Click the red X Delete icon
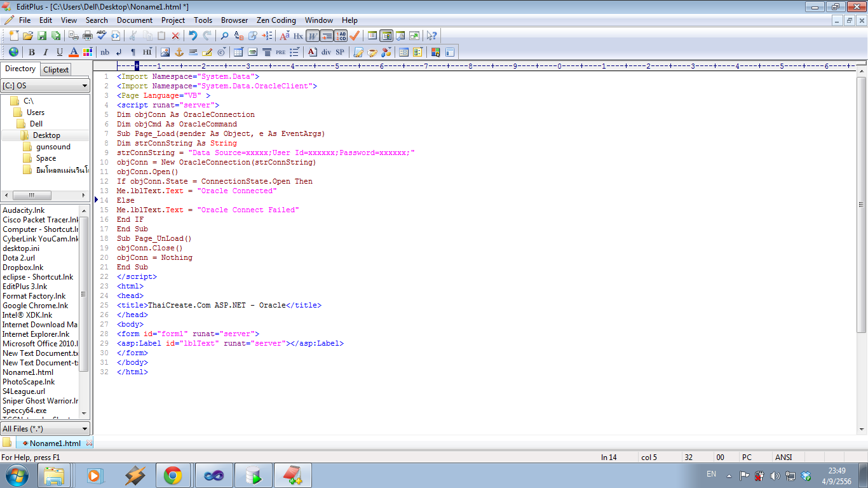The height and width of the screenshot is (488, 868). point(175,36)
